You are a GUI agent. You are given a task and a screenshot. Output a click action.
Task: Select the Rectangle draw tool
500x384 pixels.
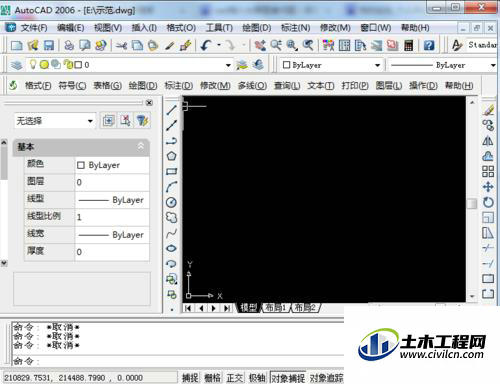tap(172, 172)
